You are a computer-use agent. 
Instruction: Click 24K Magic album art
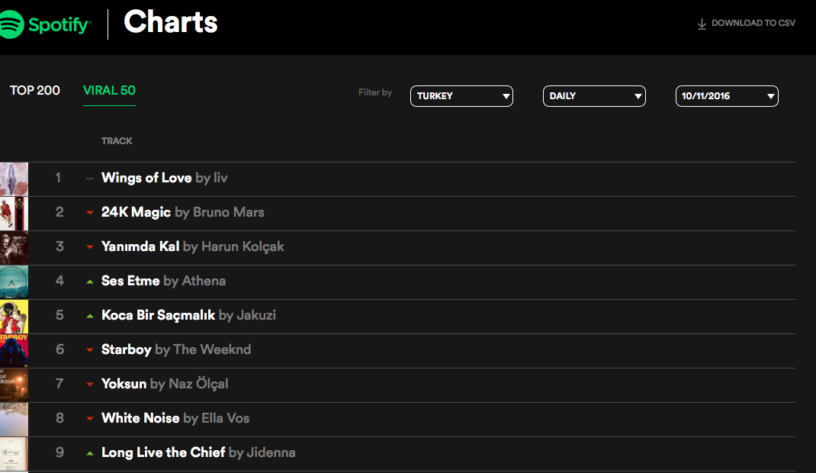13,213
